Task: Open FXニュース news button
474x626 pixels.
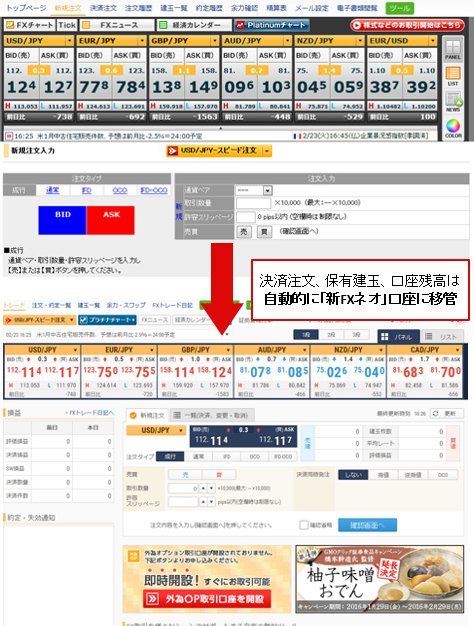Action: 116,25
